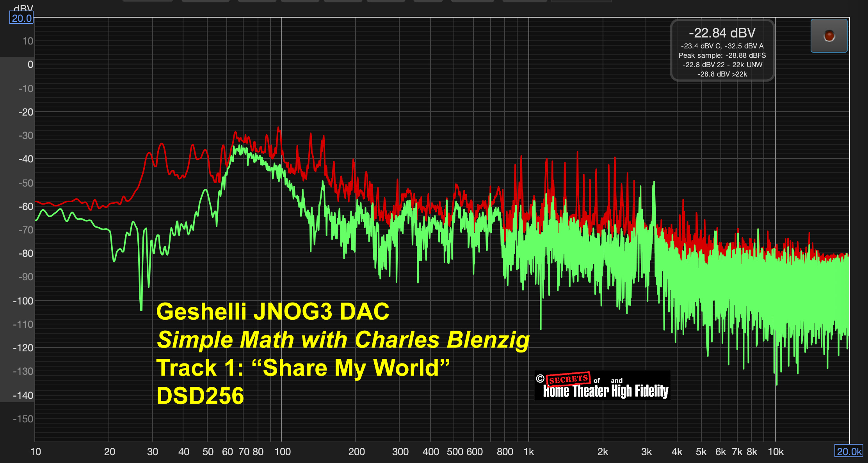Click the '-22.8 dBV 22 - 22k UNW' line
Image resolution: width=868 pixels, height=463 pixels.
click(x=722, y=65)
